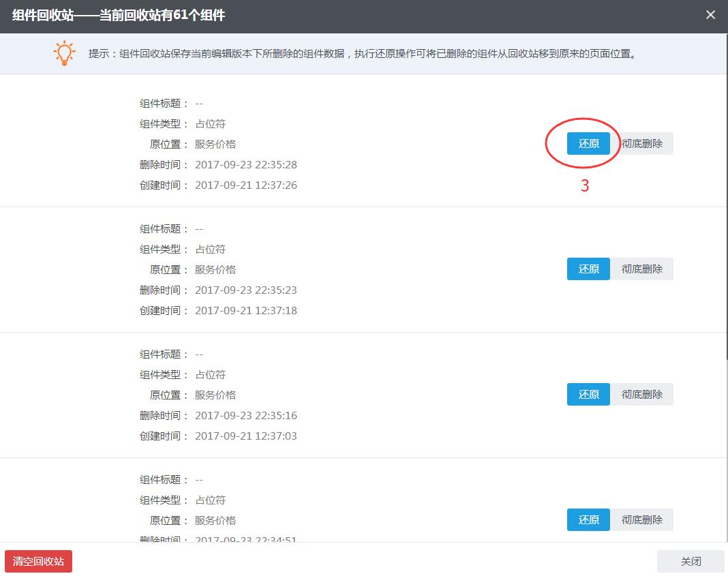Click the dialog title showing 61 components

119,15
